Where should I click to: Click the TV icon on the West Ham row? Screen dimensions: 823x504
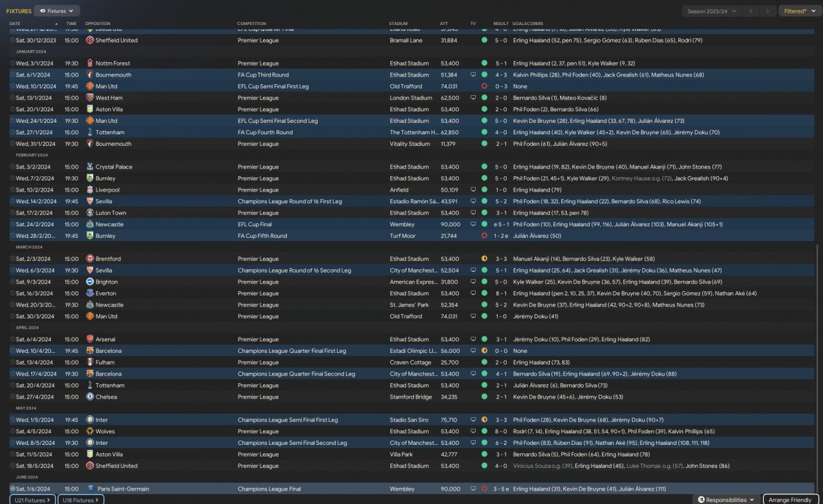[x=473, y=98]
